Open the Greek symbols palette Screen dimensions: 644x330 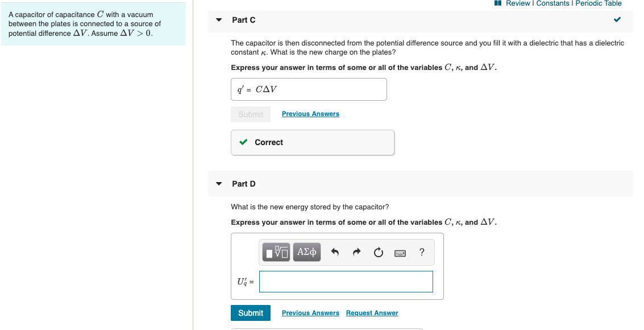pos(307,252)
